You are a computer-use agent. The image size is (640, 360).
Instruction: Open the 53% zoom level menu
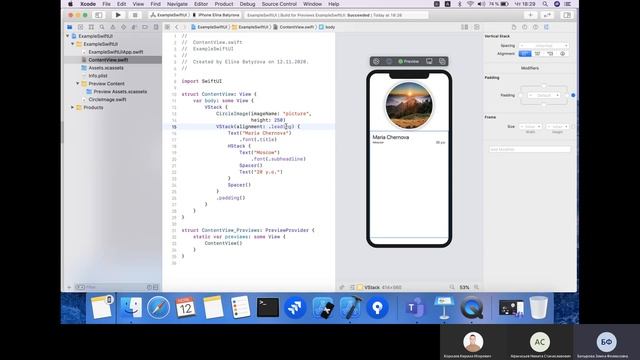(464, 287)
